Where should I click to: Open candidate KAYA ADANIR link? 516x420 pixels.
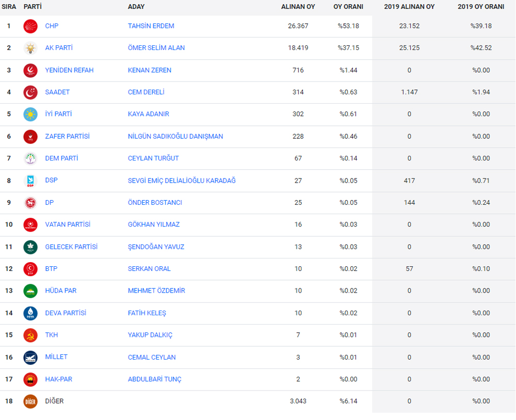click(149, 114)
